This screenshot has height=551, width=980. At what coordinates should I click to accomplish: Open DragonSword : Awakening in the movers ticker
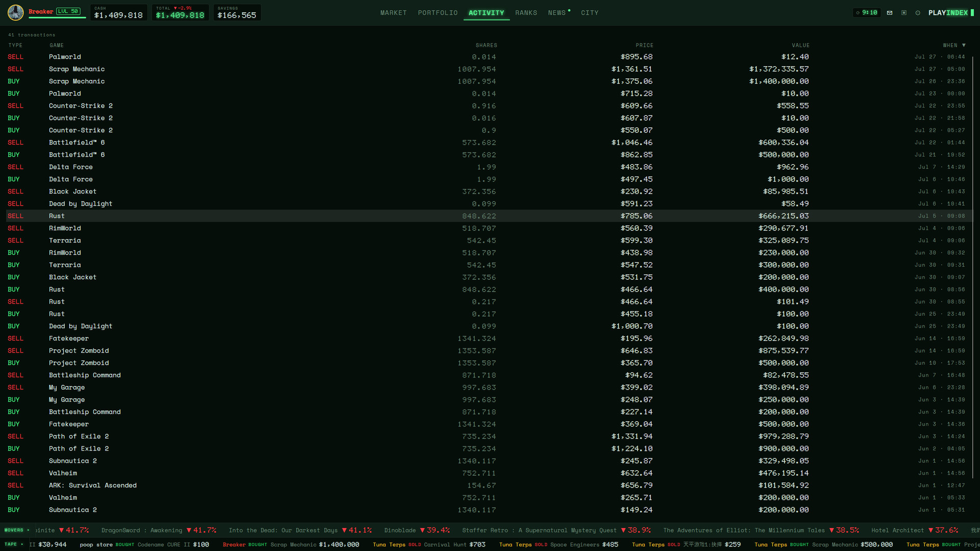pyautogui.click(x=159, y=530)
